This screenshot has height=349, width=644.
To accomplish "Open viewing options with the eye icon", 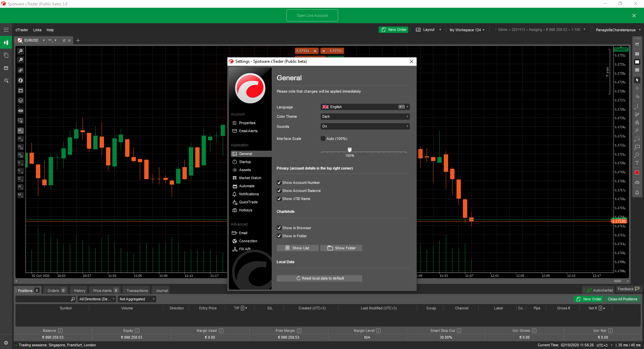I will pyautogui.click(x=20, y=110).
